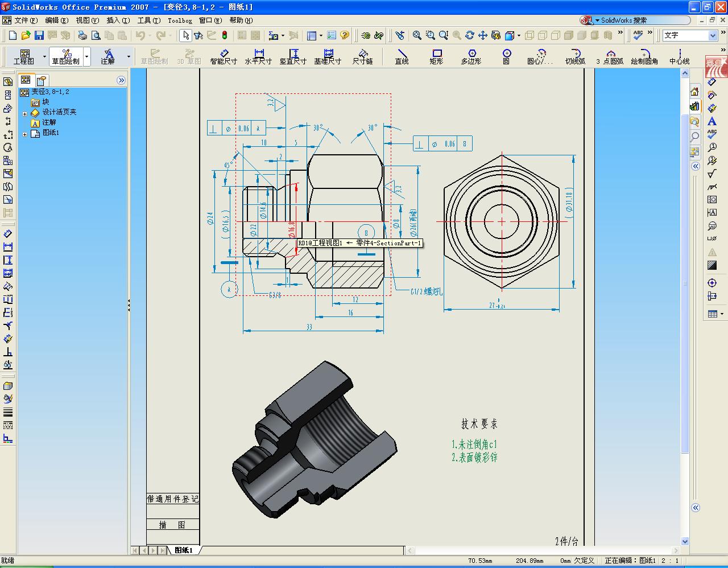The image size is (728, 568).
Task: Toggle the 注解 annotation toolbar group
Action: coord(107,56)
